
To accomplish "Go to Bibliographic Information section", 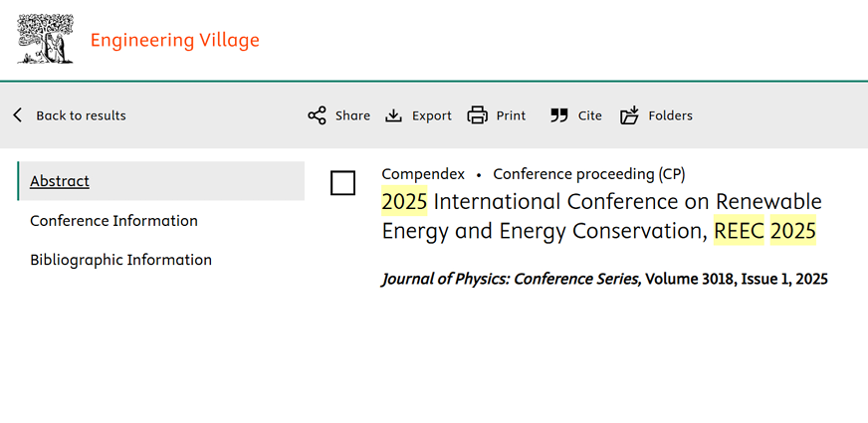I will coord(120,260).
